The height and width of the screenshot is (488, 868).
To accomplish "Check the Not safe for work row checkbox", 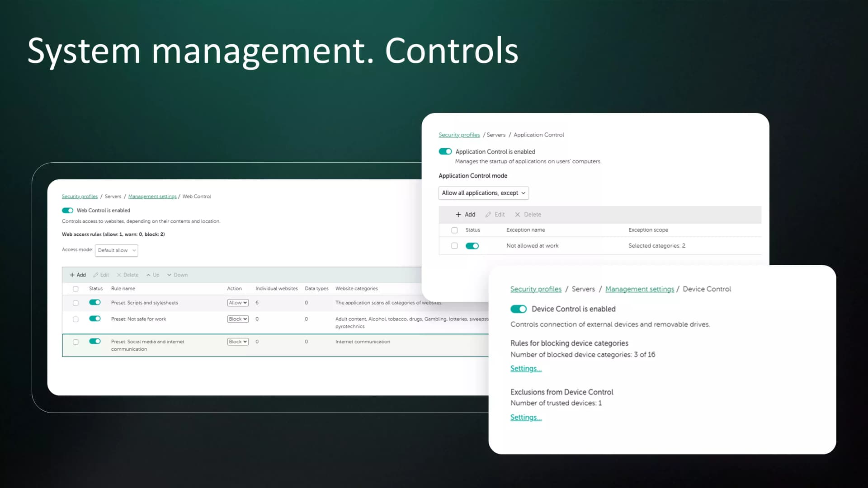I will (75, 319).
